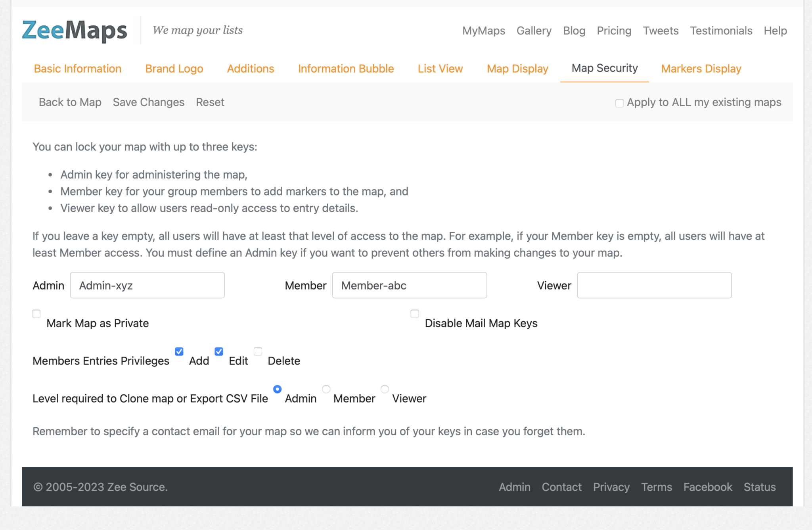Select Admin level clone radio button
812x530 pixels.
tap(277, 389)
